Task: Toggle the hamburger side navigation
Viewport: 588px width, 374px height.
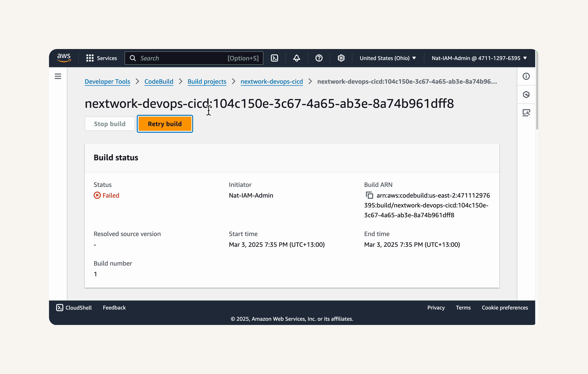Action: 58,76
